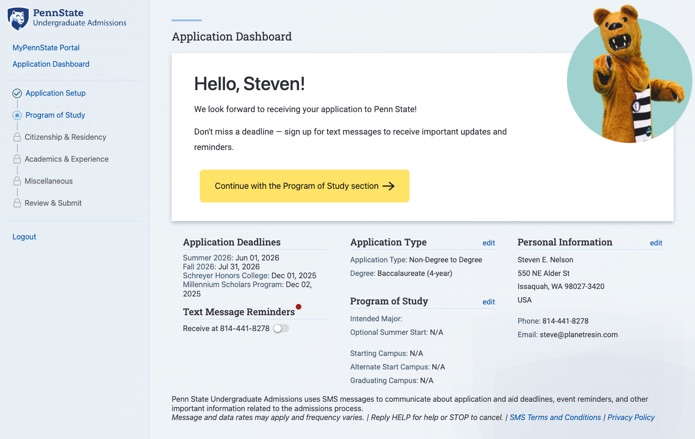Click 'Issaquah, WA 98027-3420' line
Image resolution: width=695 pixels, height=439 pixels.
tap(561, 287)
